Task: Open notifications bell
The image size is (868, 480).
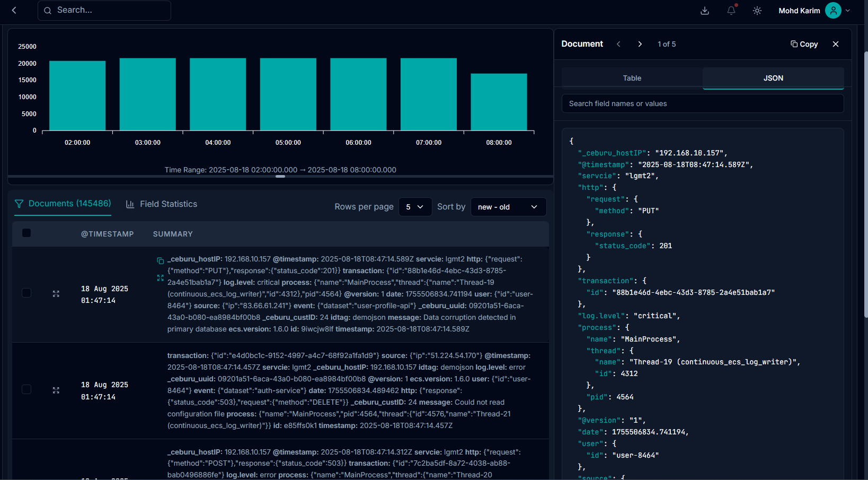Action: click(731, 11)
